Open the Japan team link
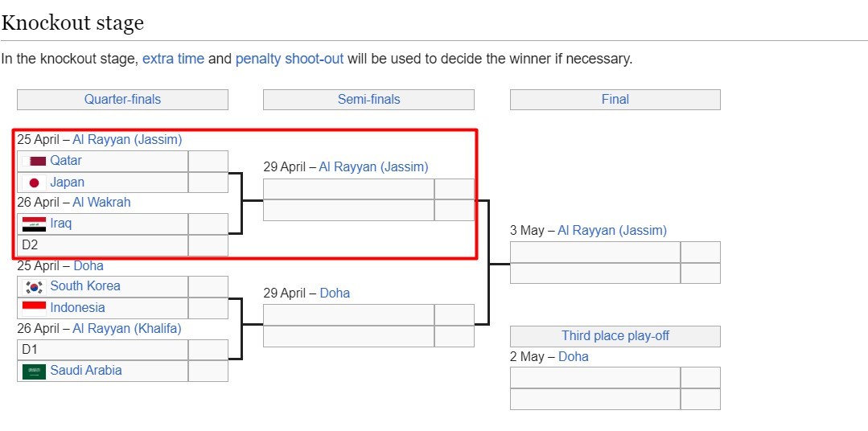 tap(67, 183)
